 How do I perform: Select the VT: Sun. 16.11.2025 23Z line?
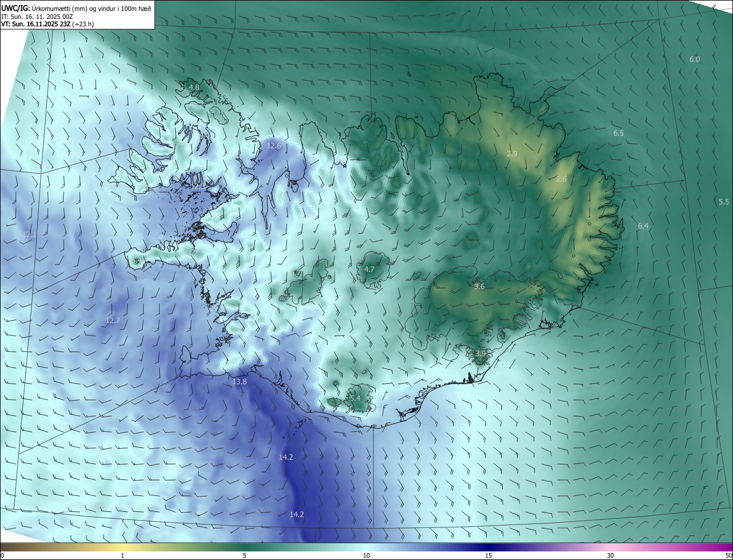[x=36, y=24]
